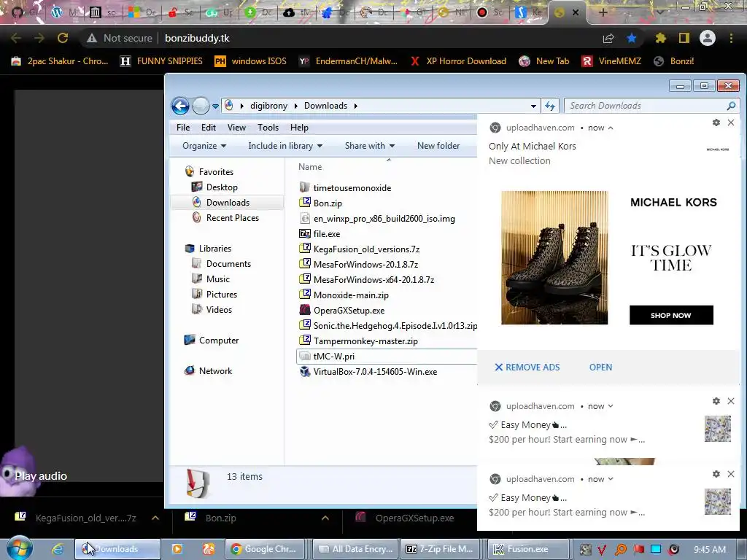This screenshot has width=747, height=560.
Task: Collapse the Michael Kors notification chevron
Action: coord(611,128)
